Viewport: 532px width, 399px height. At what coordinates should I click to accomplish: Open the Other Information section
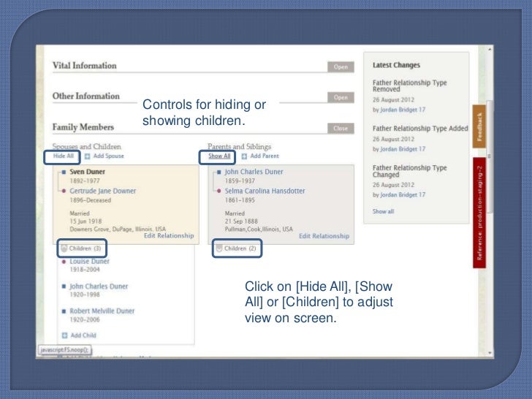[341, 97]
